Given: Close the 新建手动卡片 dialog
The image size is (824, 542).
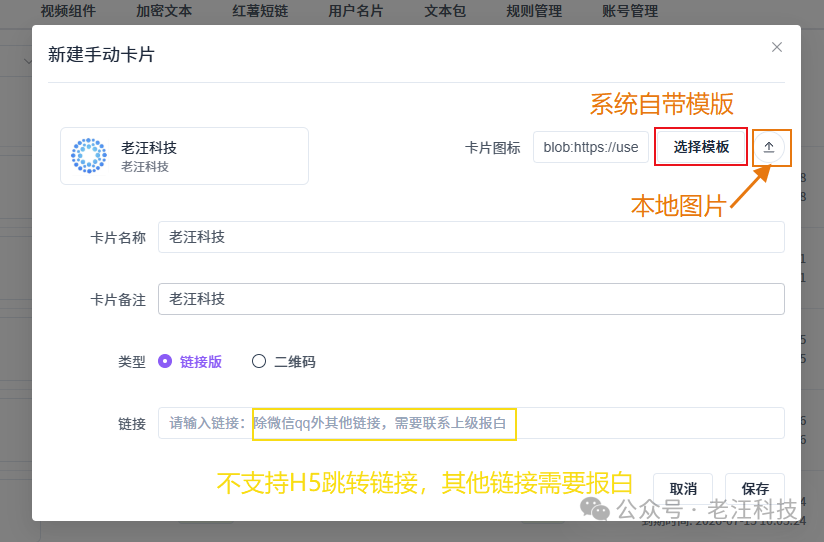Looking at the screenshot, I should click(777, 47).
